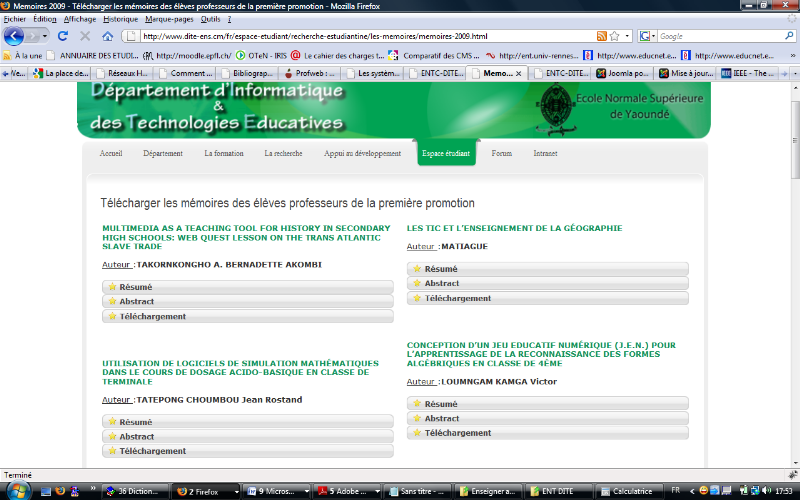800x500 pixels.
Task: Bookmark page with the star icon in address bar
Action: pos(614,36)
